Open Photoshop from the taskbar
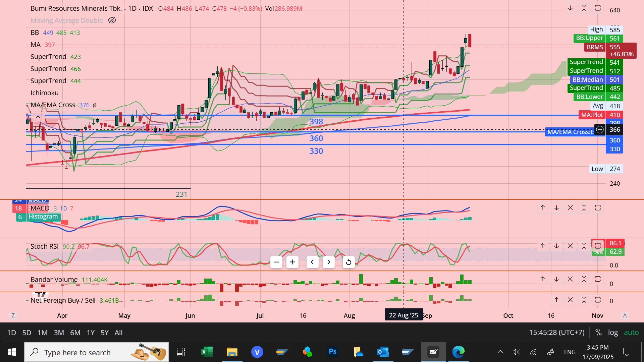Viewport: 644px width, 362px height. [x=333, y=352]
